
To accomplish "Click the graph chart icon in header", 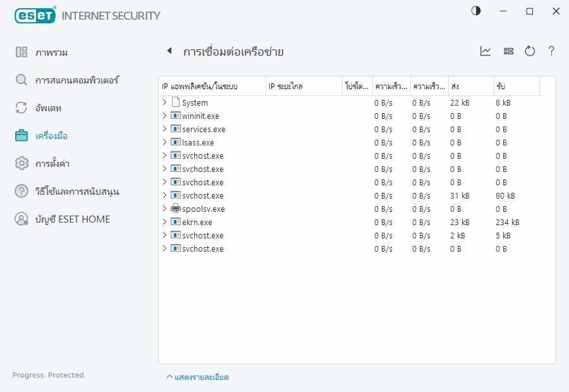I will [486, 51].
